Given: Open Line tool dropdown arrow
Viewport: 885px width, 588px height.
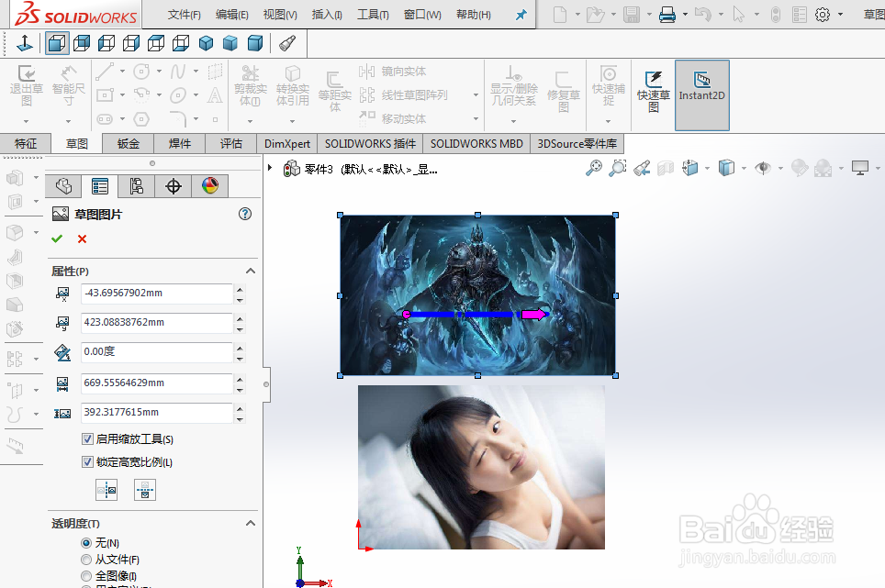Looking at the screenshot, I should [x=122, y=72].
